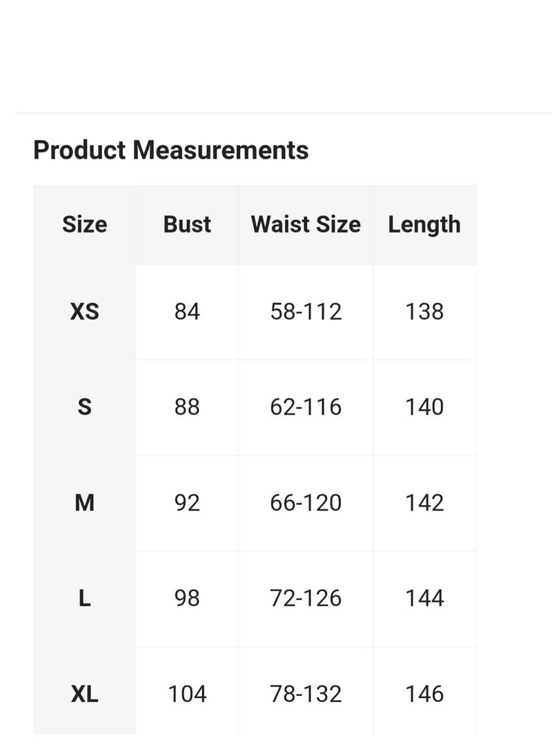Image resolution: width=552 pixels, height=756 pixels.
Task: Click waist range 72-126 cell
Action: point(306,598)
